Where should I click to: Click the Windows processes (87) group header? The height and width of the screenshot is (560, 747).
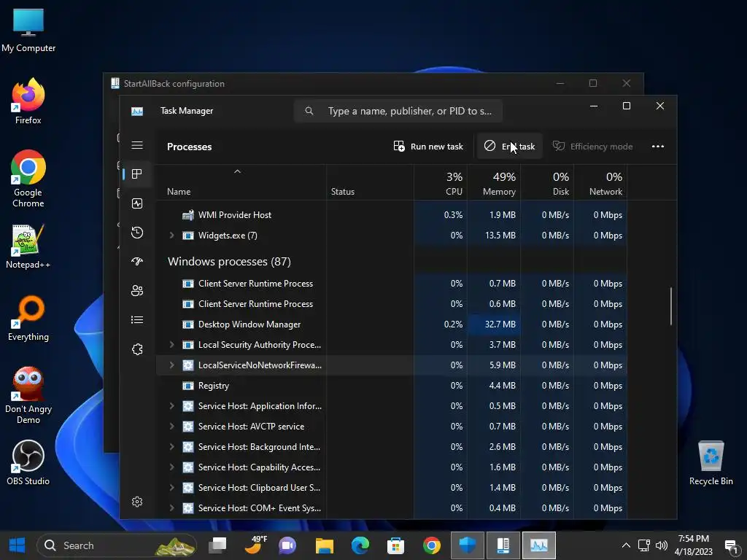[x=229, y=262]
